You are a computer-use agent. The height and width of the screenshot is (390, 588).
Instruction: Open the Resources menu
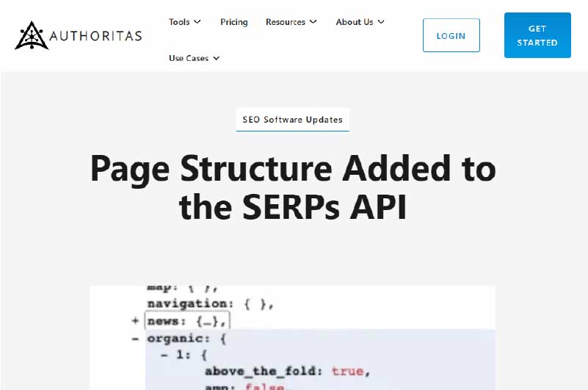(286, 22)
